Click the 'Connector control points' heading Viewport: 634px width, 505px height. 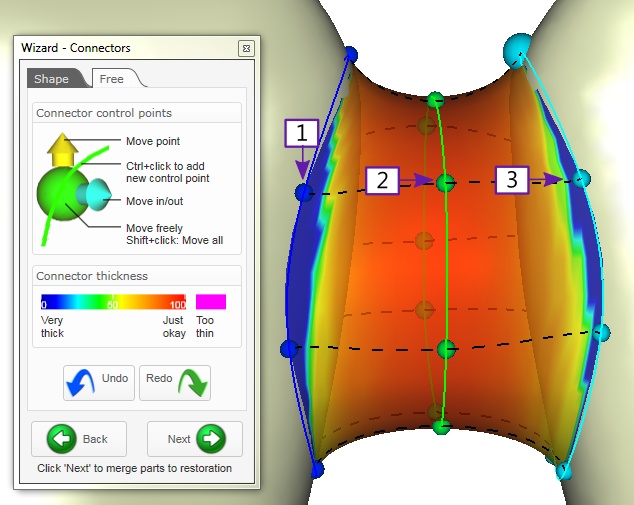tap(104, 113)
